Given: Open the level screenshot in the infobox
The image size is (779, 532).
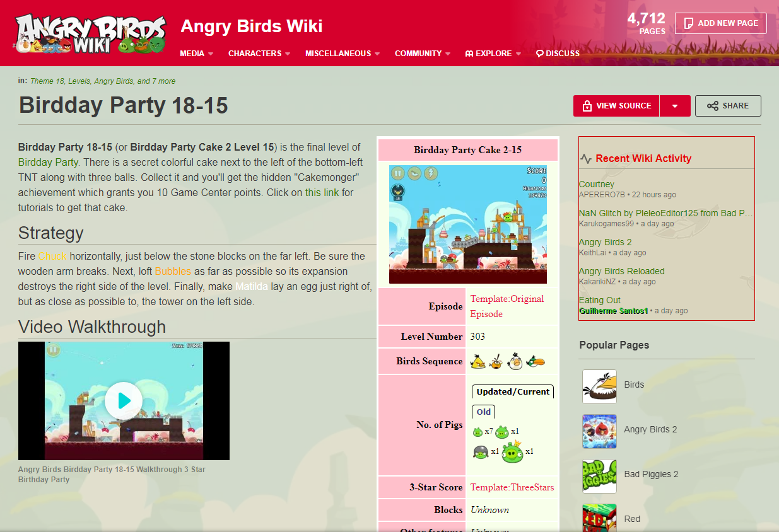Looking at the screenshot, I should (468, 224).
